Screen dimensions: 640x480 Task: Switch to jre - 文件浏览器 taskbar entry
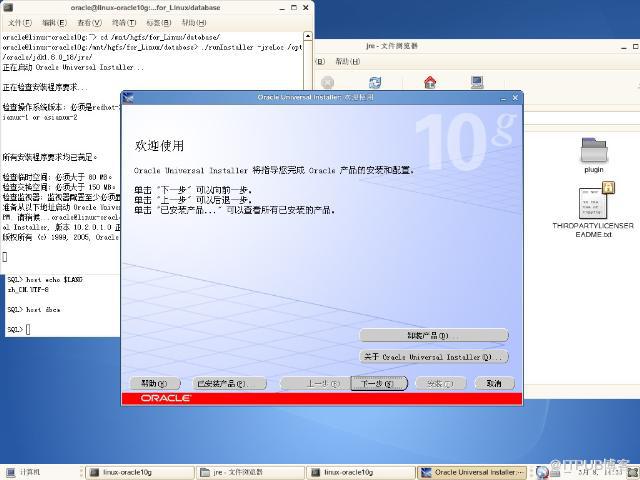tap(250, 472)
